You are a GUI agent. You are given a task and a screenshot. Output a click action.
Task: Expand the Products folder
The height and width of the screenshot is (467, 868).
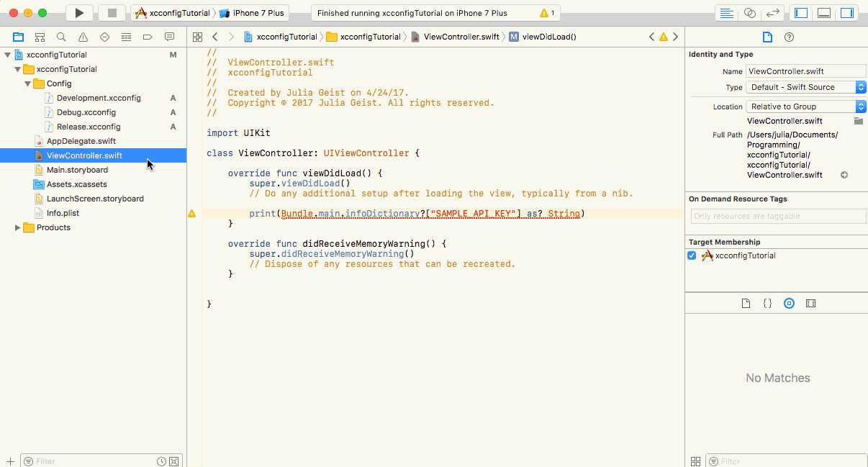pos(18,227)
